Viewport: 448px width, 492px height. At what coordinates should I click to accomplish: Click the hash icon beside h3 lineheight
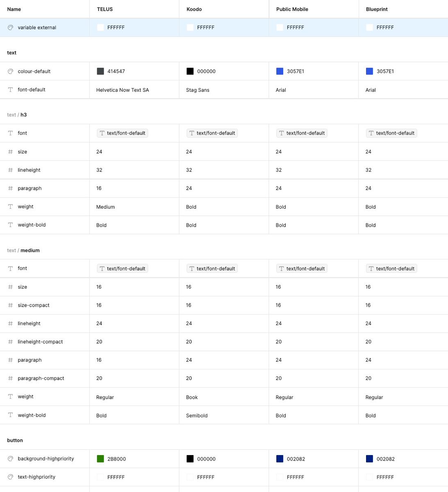tap(11, 170)
